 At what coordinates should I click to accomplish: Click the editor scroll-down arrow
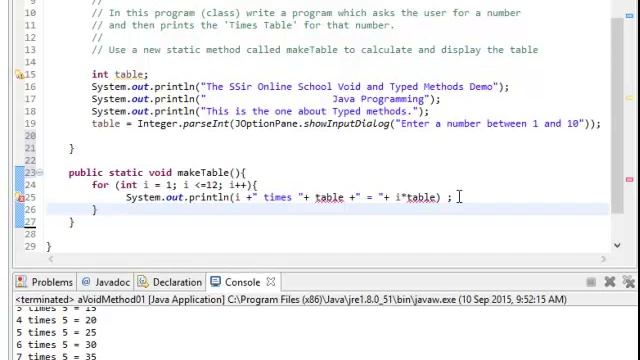(x=617, y=245)
